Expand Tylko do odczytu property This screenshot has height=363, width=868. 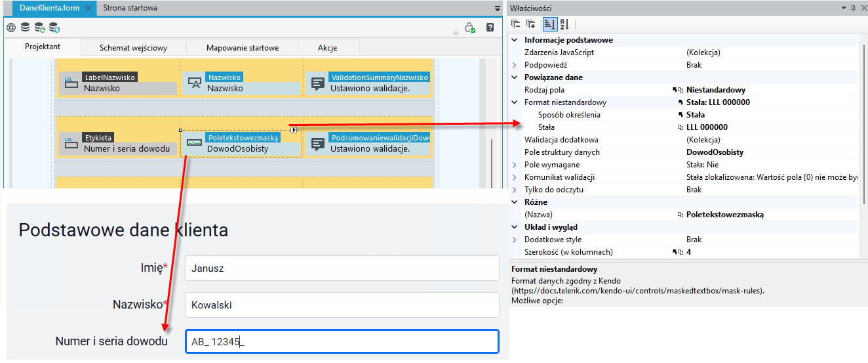tap(515, 190)
